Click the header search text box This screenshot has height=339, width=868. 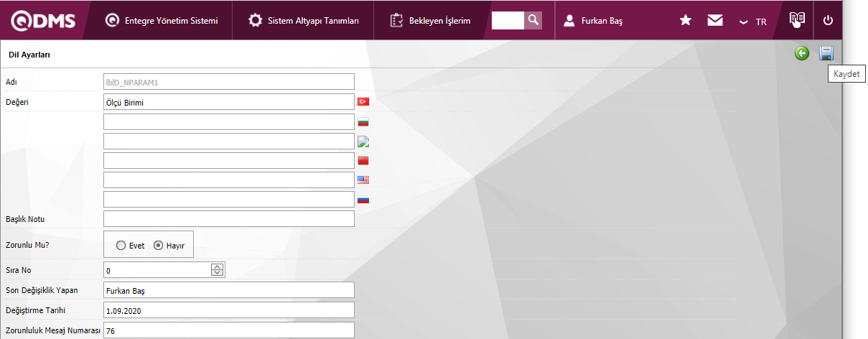(508, 21)
